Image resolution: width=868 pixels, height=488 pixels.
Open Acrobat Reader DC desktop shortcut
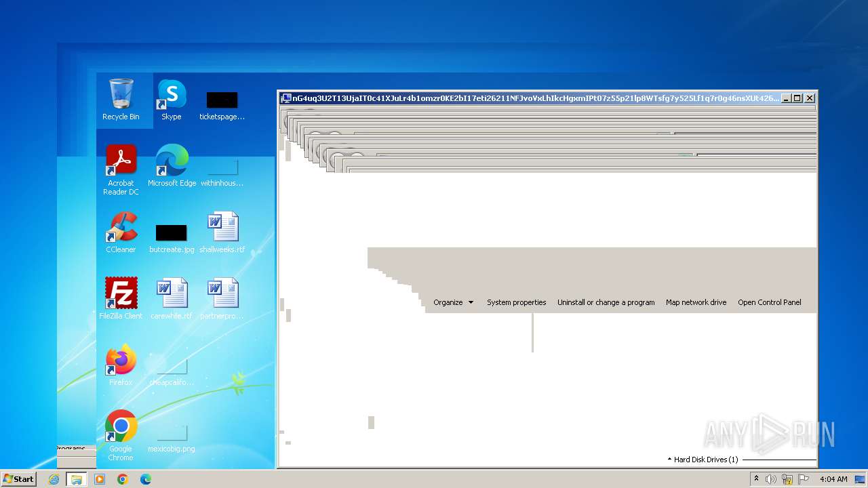click(121, 169)
